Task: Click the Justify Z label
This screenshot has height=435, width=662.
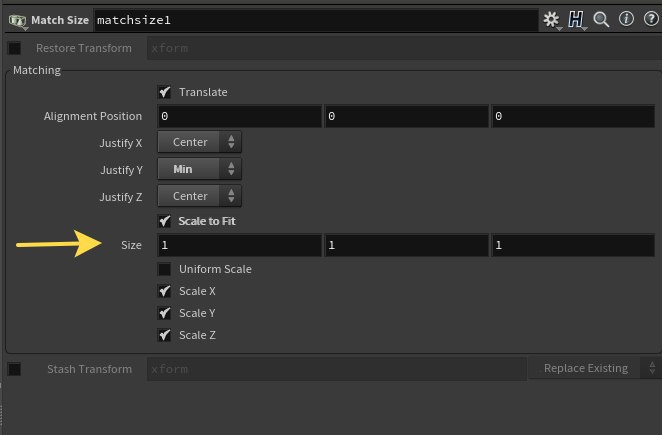Action: (121, 197)
